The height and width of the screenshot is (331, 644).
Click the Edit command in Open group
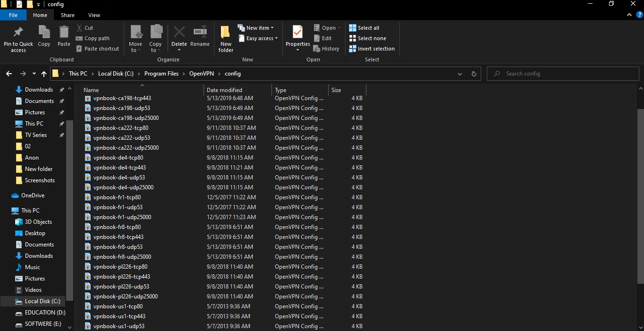point(323,38)
